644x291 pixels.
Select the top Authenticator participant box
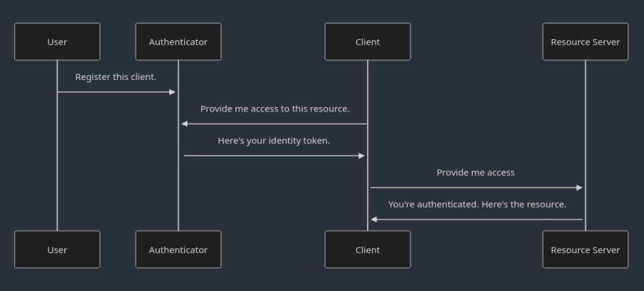pos(178,42)
